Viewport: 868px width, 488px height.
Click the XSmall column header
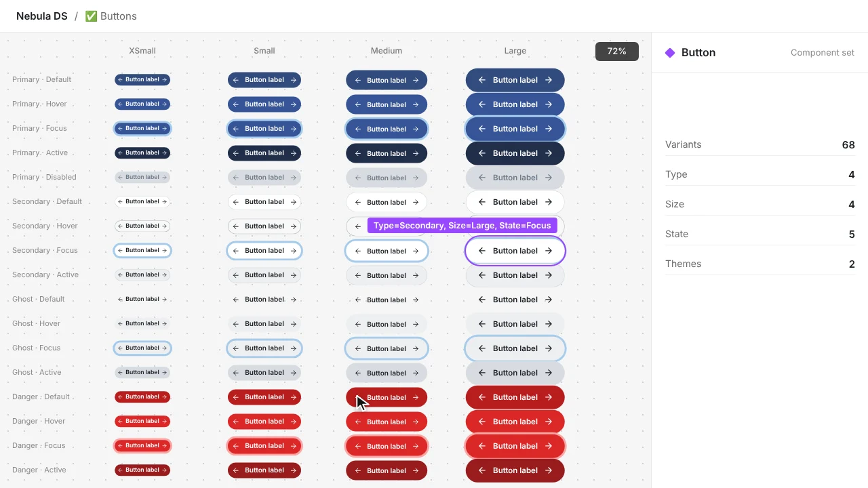point(142,51)
